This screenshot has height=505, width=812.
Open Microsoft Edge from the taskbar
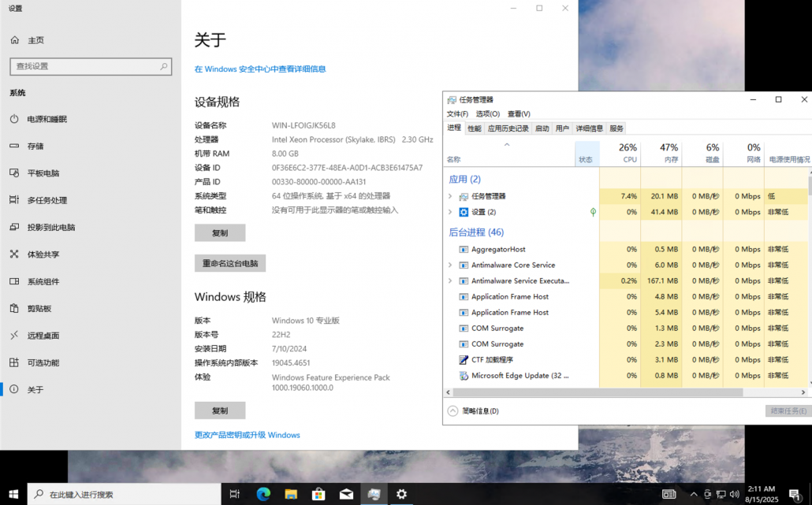(x=263, y=494)
